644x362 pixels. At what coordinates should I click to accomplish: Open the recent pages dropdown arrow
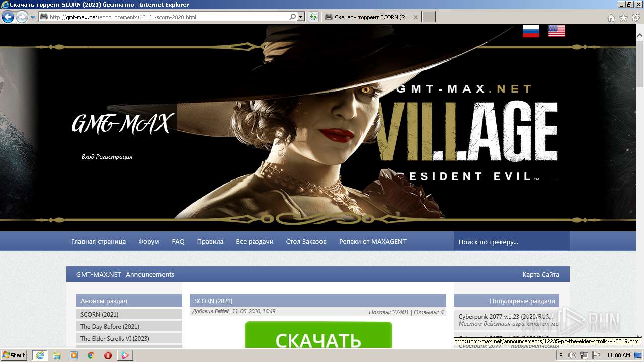tap(33, 17)
